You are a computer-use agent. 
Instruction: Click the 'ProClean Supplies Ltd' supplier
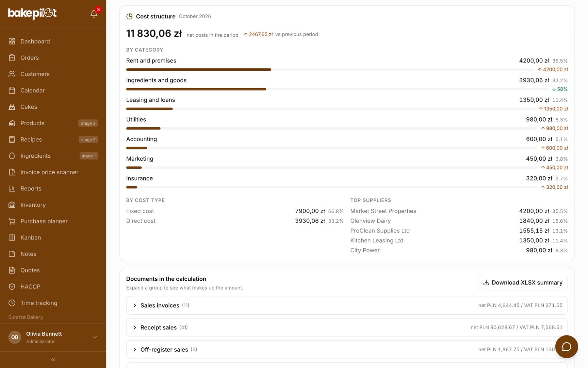click(x=380, y=231)
